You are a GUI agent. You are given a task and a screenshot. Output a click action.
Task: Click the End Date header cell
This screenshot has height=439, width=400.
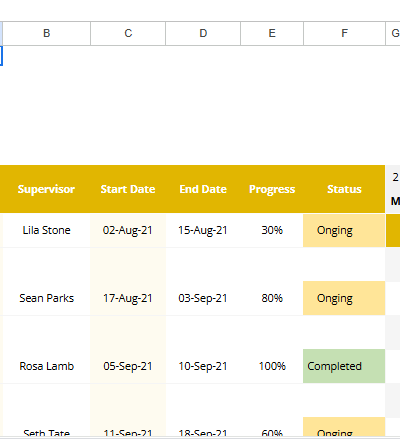click(x=203, y=189)
